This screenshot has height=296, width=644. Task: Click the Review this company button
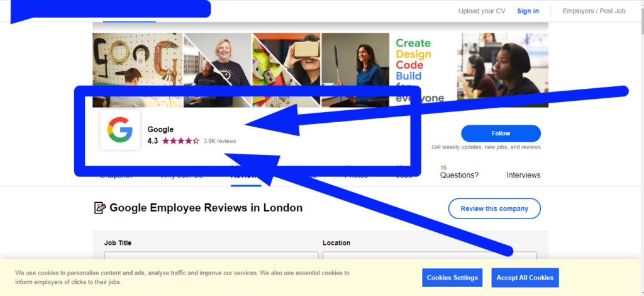click(x=494, y=208)
